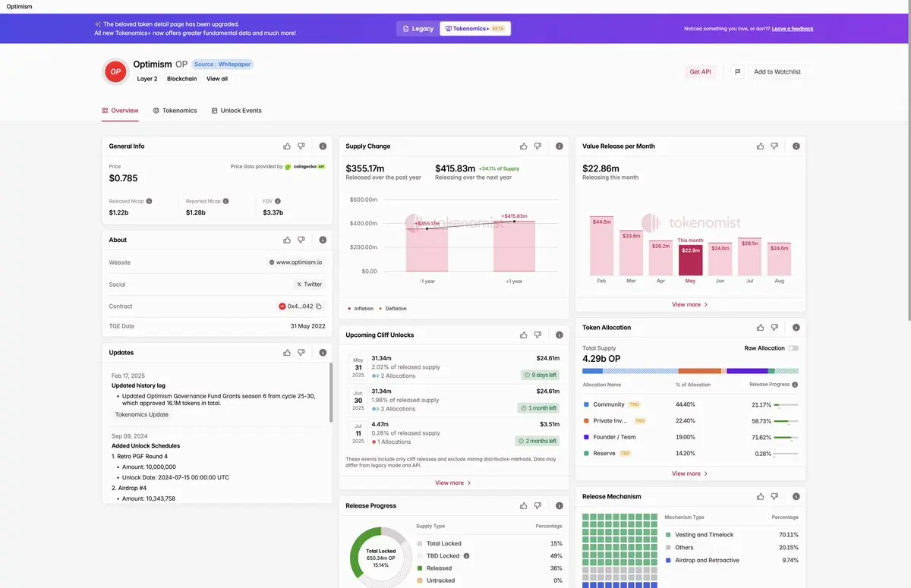Open the Release Progress column info icon

click(795, 385)
